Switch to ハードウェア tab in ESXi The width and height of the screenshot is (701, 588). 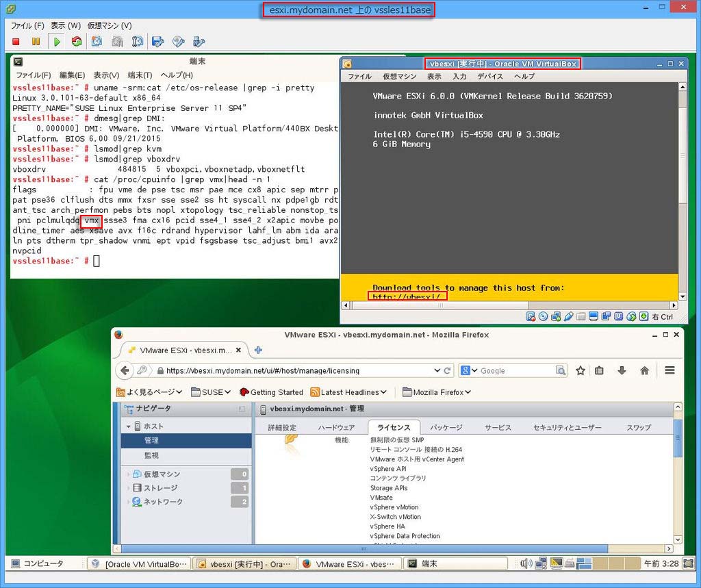point(336,427)
